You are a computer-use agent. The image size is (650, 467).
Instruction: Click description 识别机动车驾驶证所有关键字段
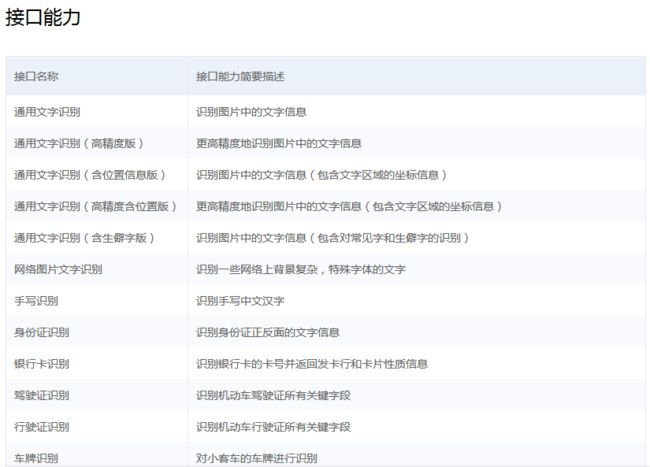[x=273, y=395]
